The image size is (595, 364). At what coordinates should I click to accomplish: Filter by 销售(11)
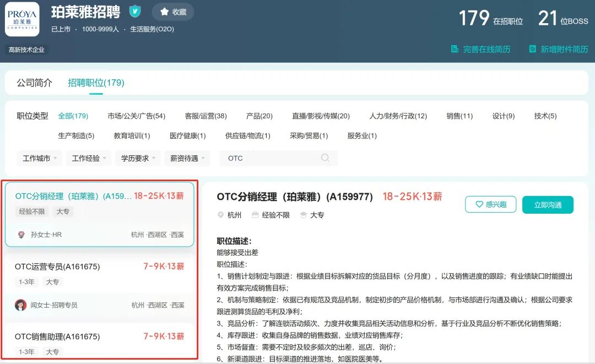[459, 116]
